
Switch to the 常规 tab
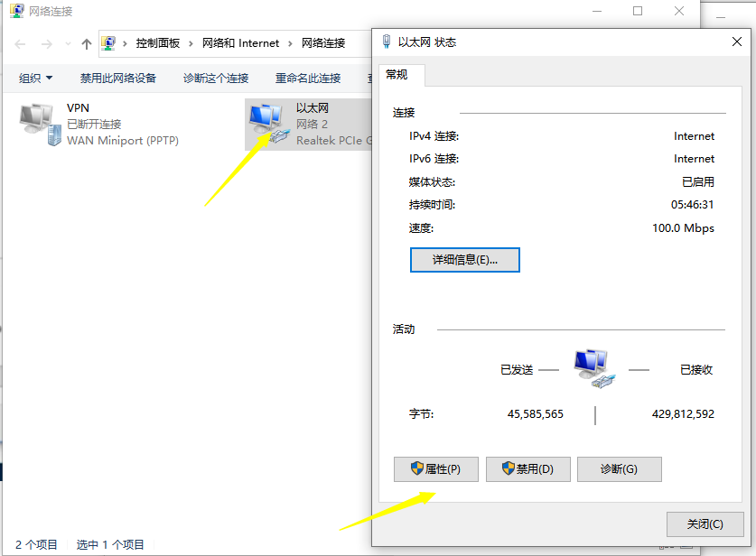point(398,76)
